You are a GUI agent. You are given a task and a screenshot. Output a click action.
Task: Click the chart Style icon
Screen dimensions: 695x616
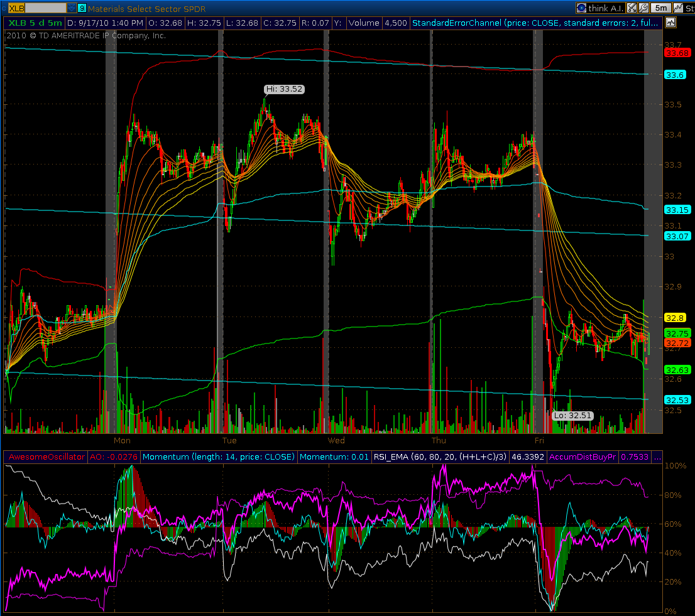pyautogui.click(x=683, y=8)
